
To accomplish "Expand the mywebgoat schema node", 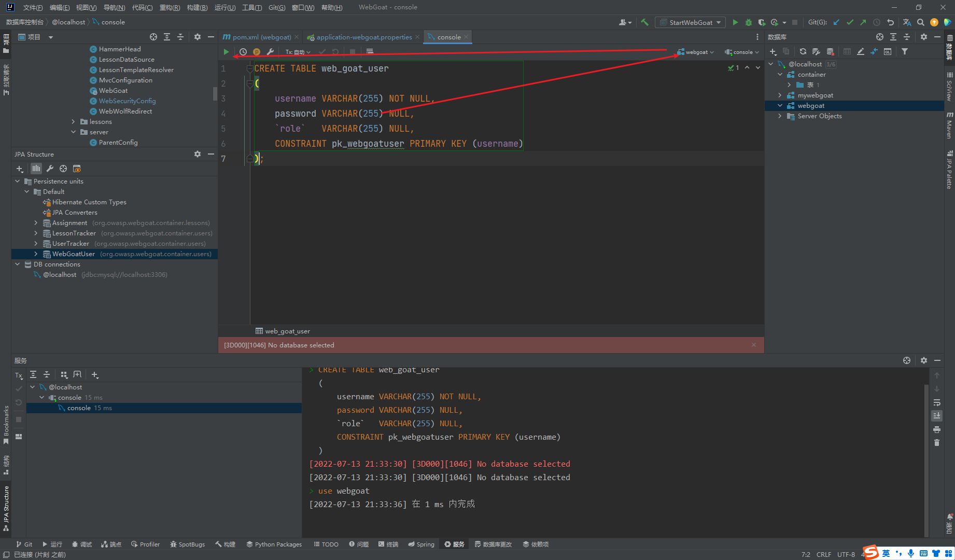I will [x=780, y=95].
